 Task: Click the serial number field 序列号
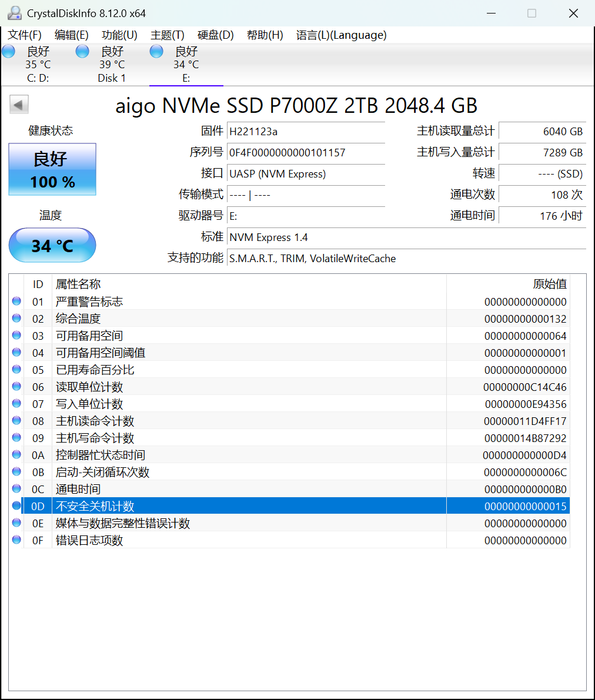coord(306,153)
